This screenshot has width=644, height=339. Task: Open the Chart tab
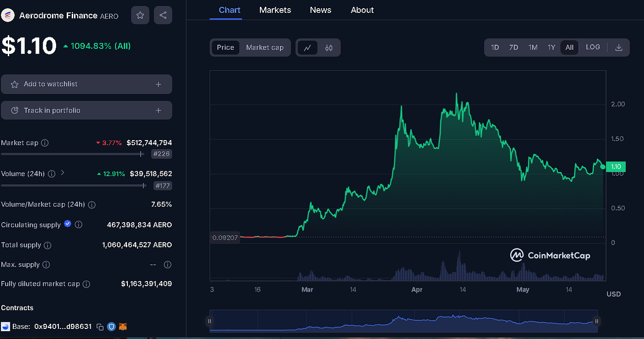[230, 10]
